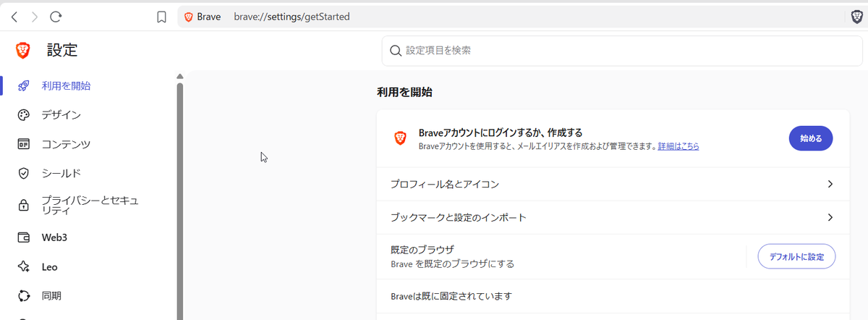The width and height of the screenshot is (868, 320).
Task: Click the Brave logo beside 設定 title
Action: pos(23,50)
